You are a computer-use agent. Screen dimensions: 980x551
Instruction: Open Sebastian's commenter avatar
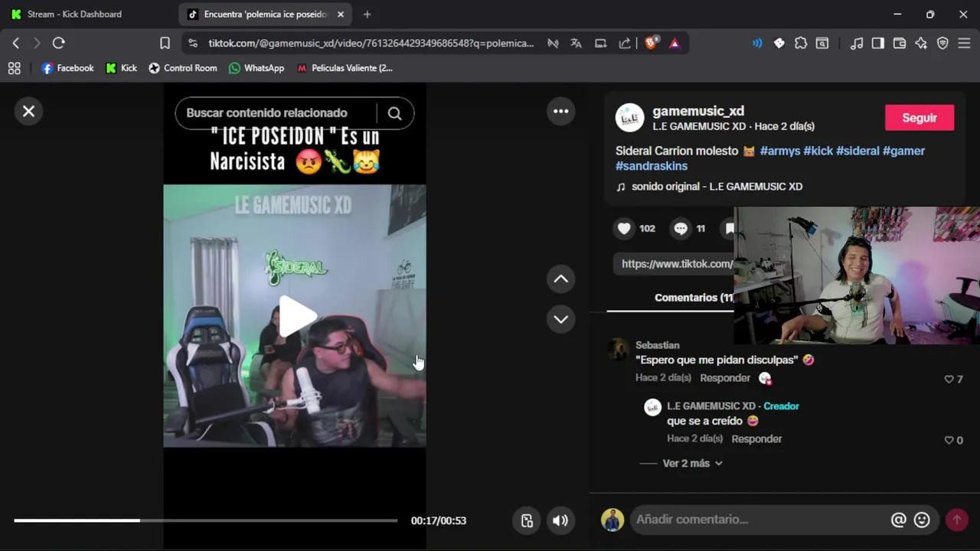[617, 350]
